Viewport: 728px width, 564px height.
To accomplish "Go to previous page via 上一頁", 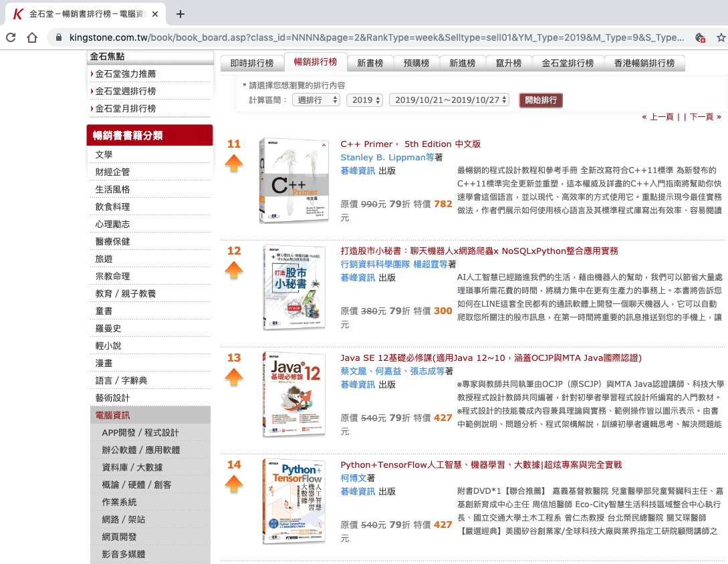I will tap(657, 117).
